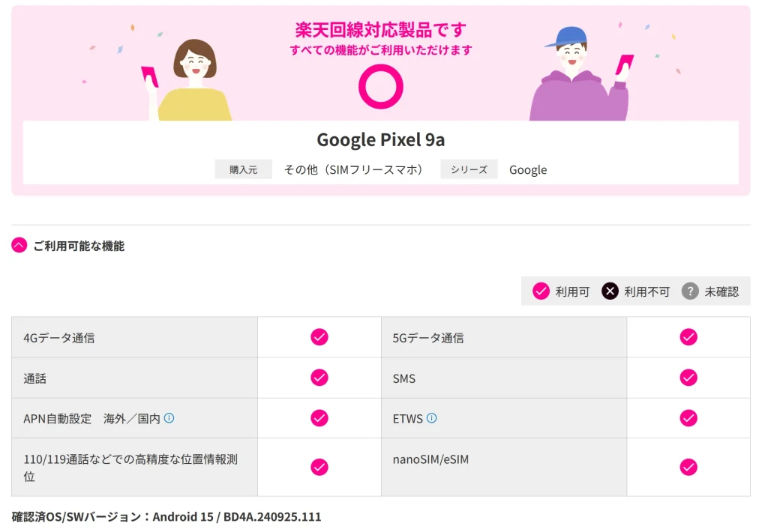Click the 購入元 label tag
This screenshot has width=768, height=532.
point(244,169)
